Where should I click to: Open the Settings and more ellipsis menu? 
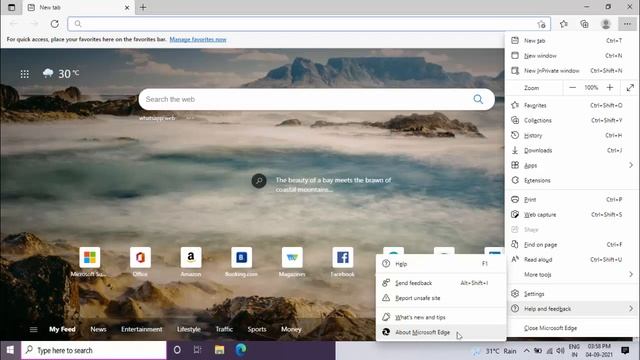[627, 24]
